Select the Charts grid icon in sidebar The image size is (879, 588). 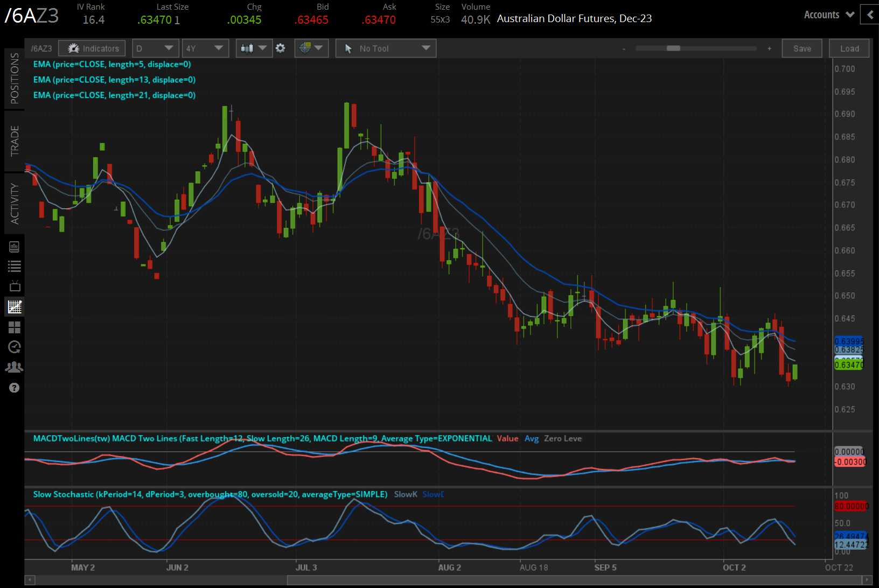tap(15, 307)
